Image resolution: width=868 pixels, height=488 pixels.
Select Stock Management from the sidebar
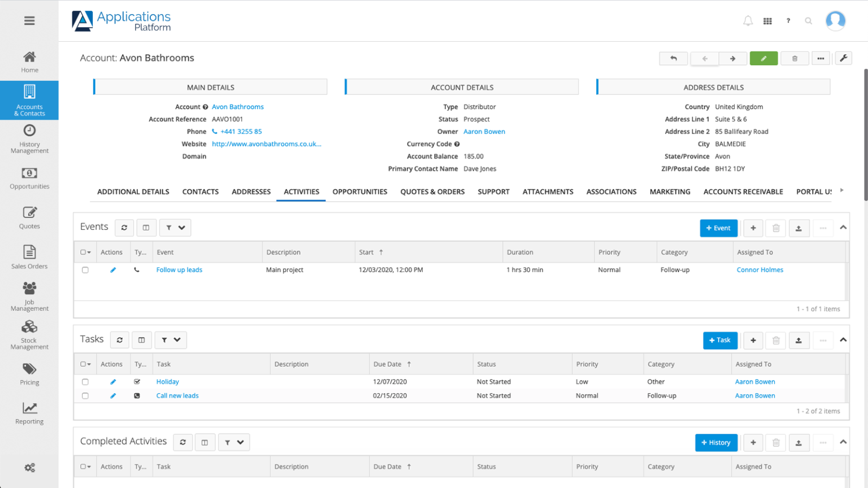[x=29, y=335]
